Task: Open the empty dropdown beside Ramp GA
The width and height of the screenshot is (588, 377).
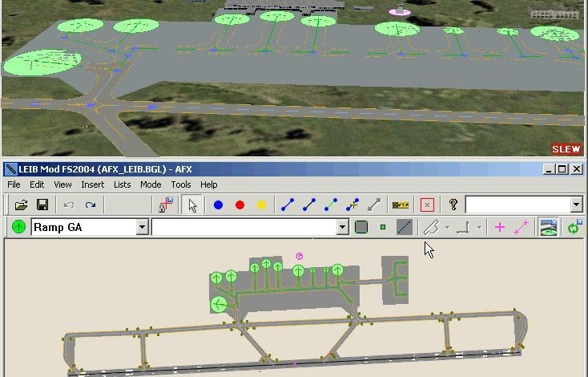Action: pyautogui.click(x=343, y=228)
